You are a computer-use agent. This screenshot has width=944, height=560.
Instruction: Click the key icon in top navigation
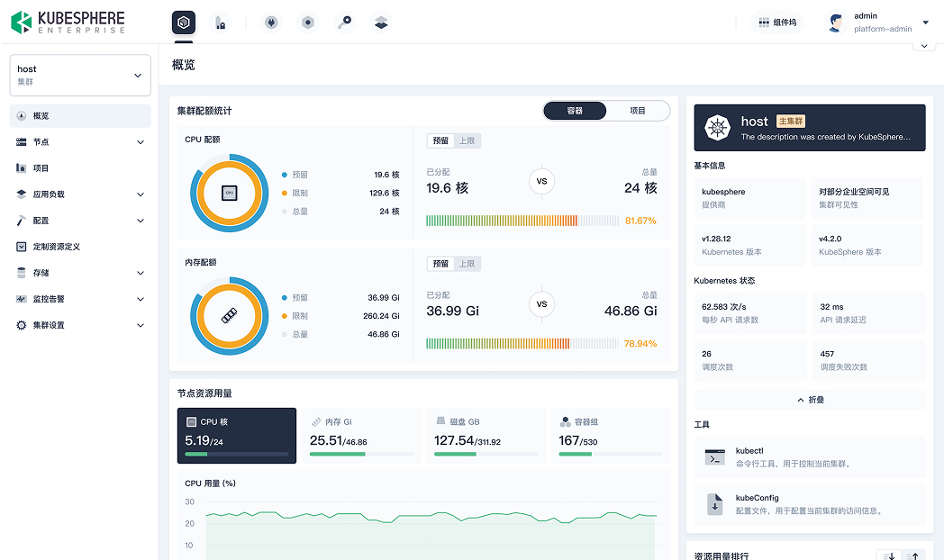click(344, 23)
